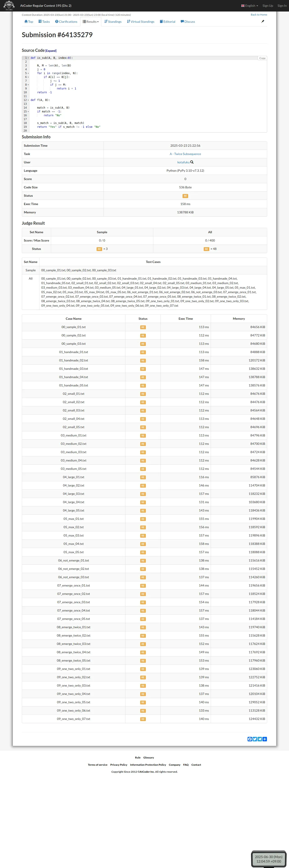Collapse the for loop at line 5

(x=28, y=73)
